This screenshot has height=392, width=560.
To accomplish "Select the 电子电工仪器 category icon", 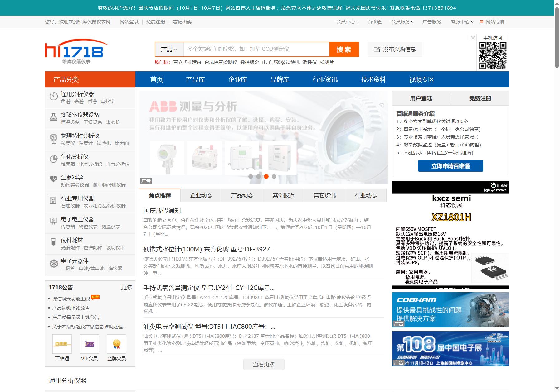I will pyautogui.click(x=54, y=221).
